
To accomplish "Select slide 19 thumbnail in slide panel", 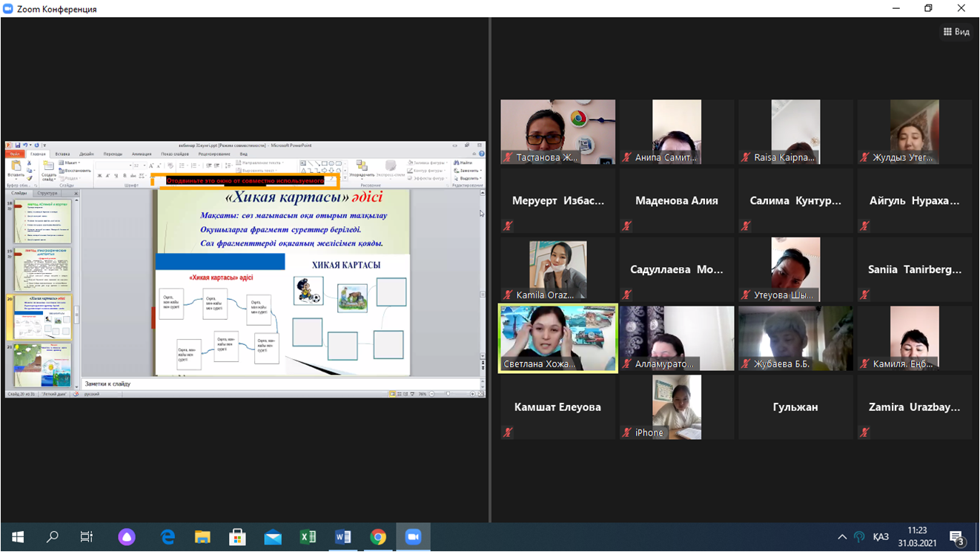I will tap(43, 269).
